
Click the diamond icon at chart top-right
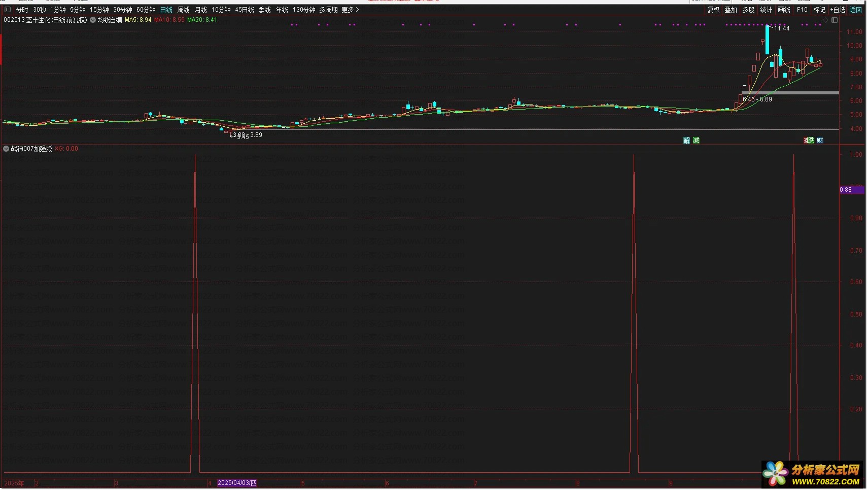coord(825,20)
